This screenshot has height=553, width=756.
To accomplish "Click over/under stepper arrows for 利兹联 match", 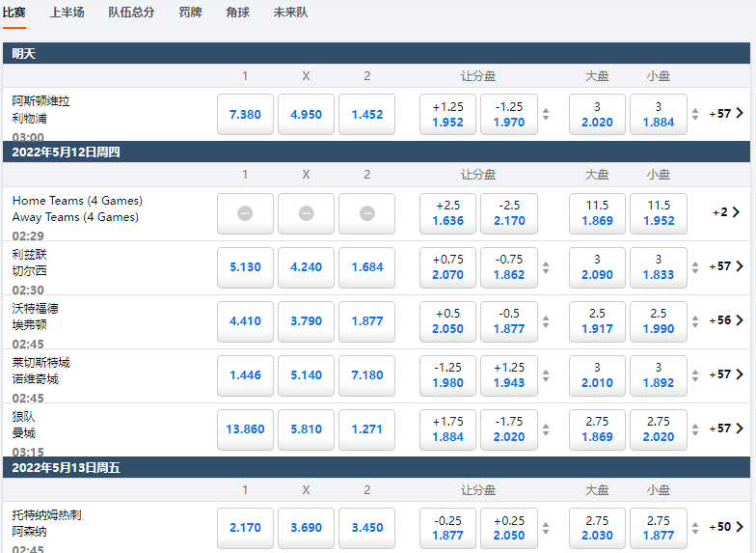I will point(695,267).
